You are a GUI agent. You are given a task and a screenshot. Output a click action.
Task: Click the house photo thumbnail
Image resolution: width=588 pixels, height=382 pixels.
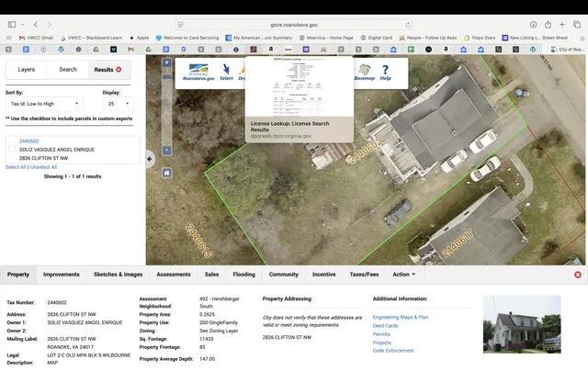[x=522, y=324]
